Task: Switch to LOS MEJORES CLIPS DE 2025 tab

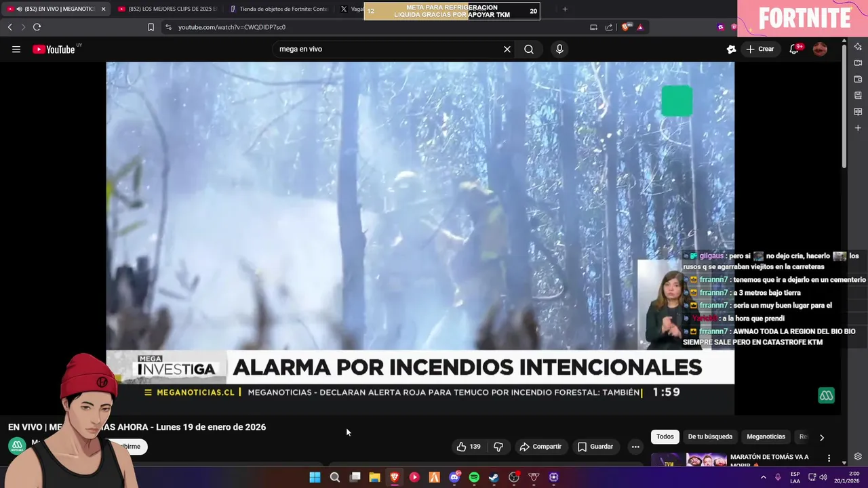Action: [167, 9]
